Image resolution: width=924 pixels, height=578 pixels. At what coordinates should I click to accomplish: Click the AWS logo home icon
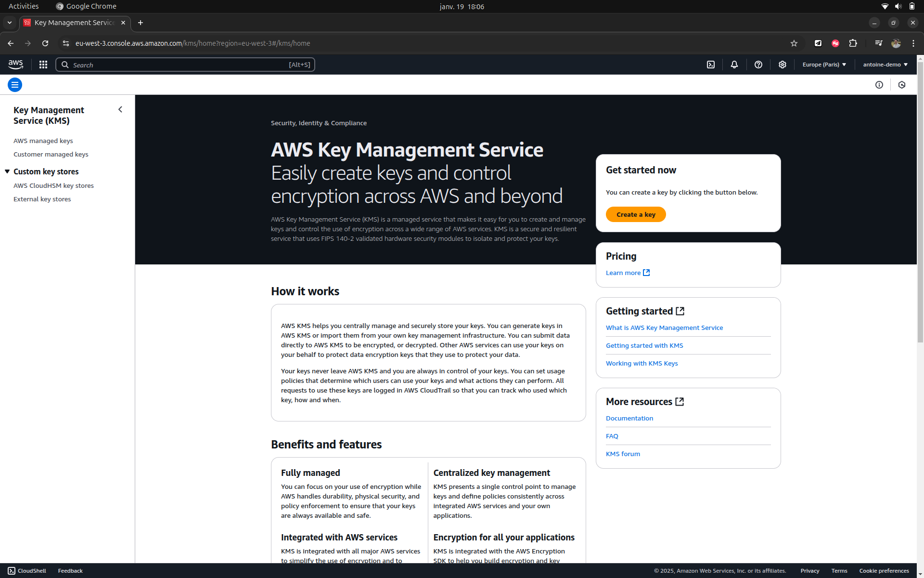(x=15, y=65)
